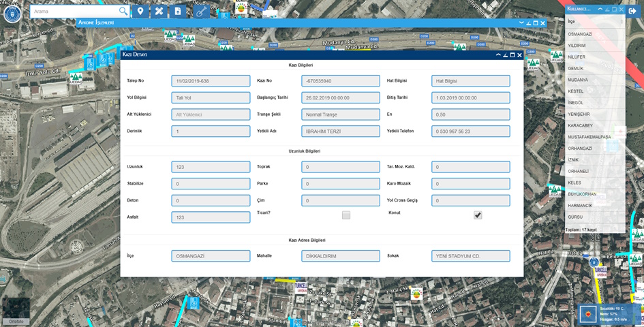Switch basemap via Ortofoto thumbnail
Image resolution: width=644 pixels, height=327 pixels.
click(16, 311)
